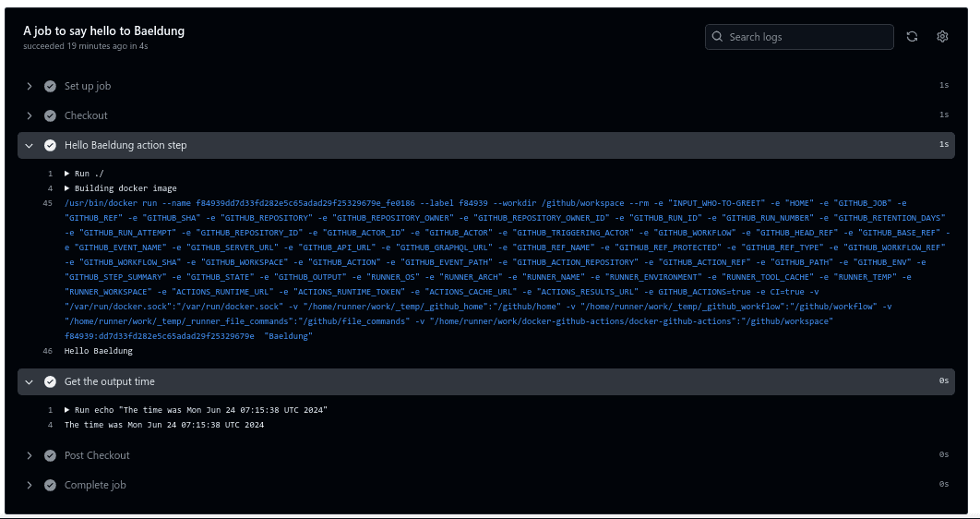The height and width of the screenshot is (519, 980).
Task: Click the success check icon for Set up job
Action: 50,86
